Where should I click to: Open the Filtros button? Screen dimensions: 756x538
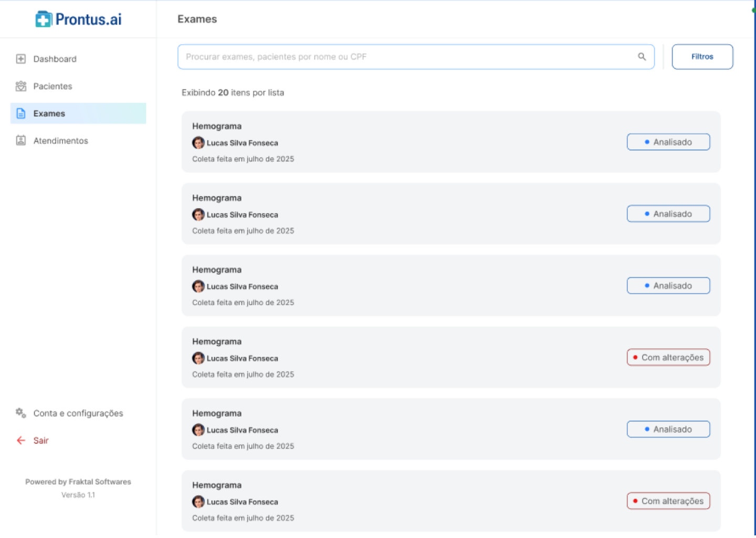click(x=702, y=57)
